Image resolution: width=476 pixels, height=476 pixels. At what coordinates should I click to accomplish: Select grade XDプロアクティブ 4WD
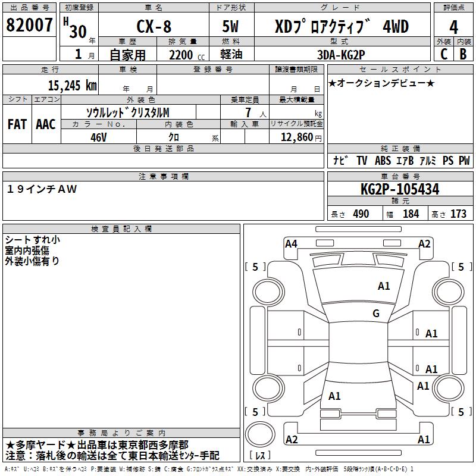coord(342,26)
